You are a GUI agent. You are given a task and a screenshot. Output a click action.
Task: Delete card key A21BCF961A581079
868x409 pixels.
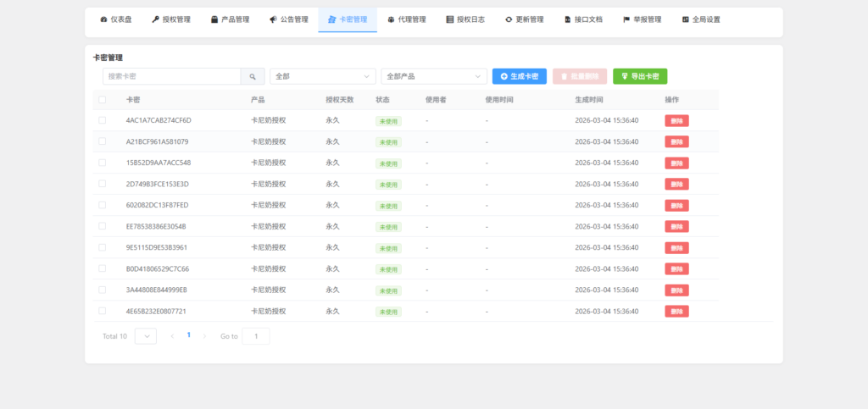click(x=676, y=141)
